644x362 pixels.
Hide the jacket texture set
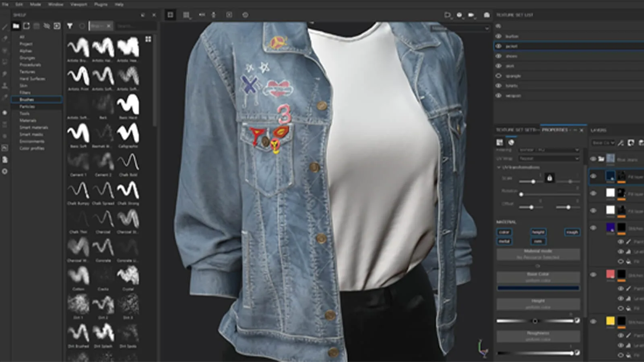[x=498, y=46]
